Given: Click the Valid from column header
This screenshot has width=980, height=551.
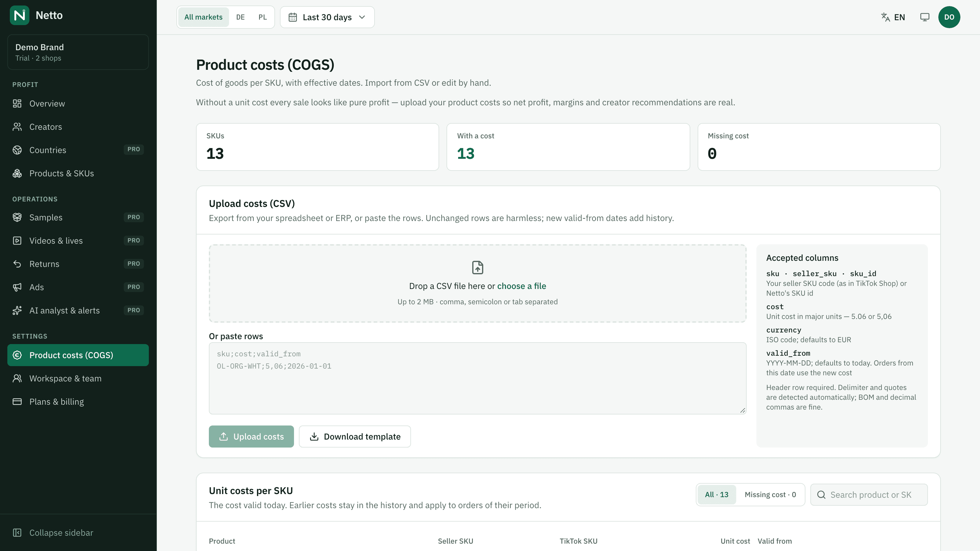Looking at the screenshot, I should tap(775, 541).
